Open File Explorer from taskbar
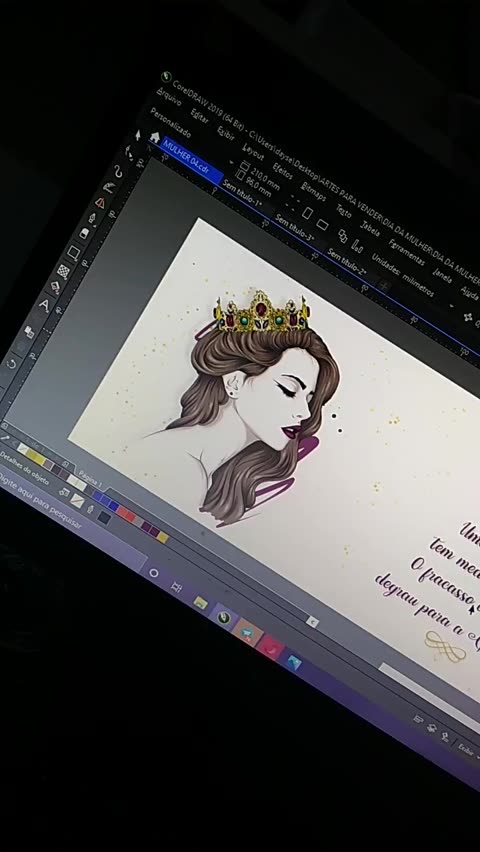 (x=201, y=602)
